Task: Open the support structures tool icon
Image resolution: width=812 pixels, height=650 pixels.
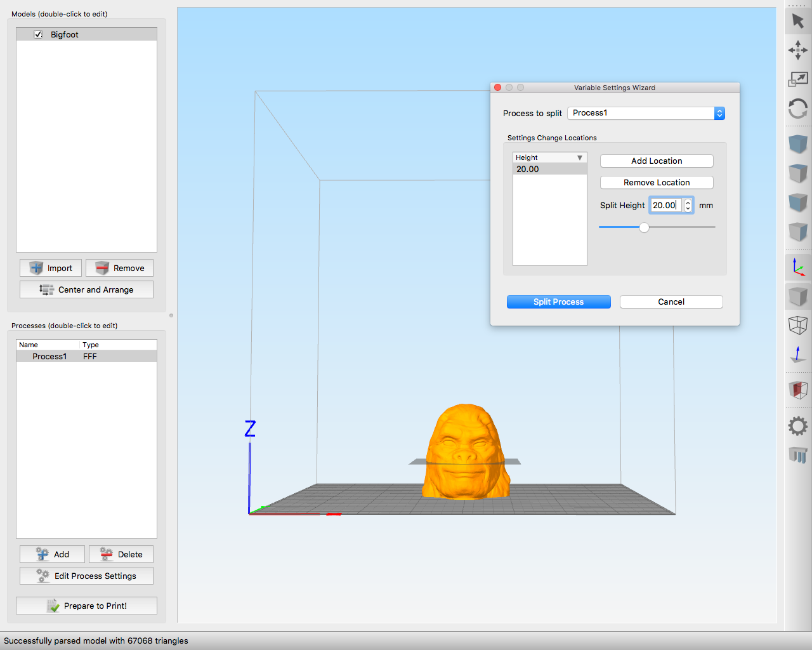Action: pyautogui.click(x=797, y=454)
